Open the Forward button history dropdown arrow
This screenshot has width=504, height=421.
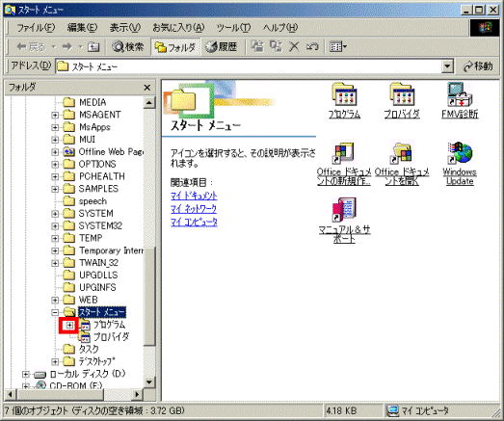[80, 47]
